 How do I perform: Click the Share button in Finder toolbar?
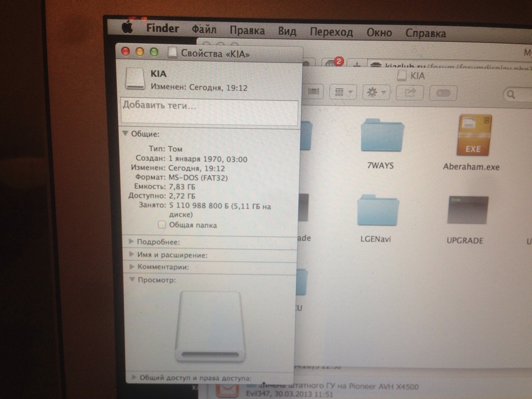410,93
